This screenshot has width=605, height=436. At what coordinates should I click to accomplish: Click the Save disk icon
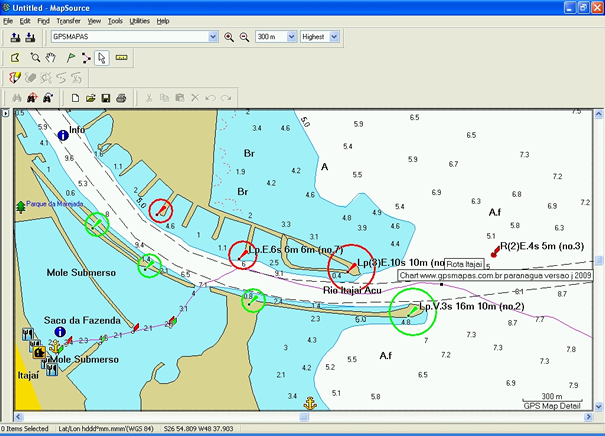pos(105,98)
